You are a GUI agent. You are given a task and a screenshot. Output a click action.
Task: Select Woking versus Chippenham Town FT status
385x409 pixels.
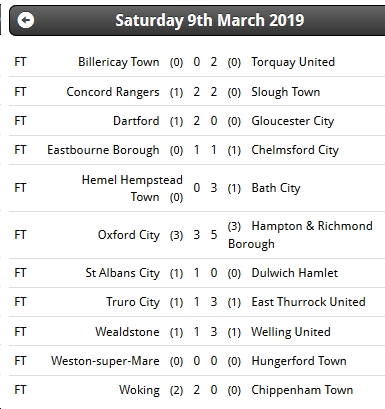coord(20,390)
